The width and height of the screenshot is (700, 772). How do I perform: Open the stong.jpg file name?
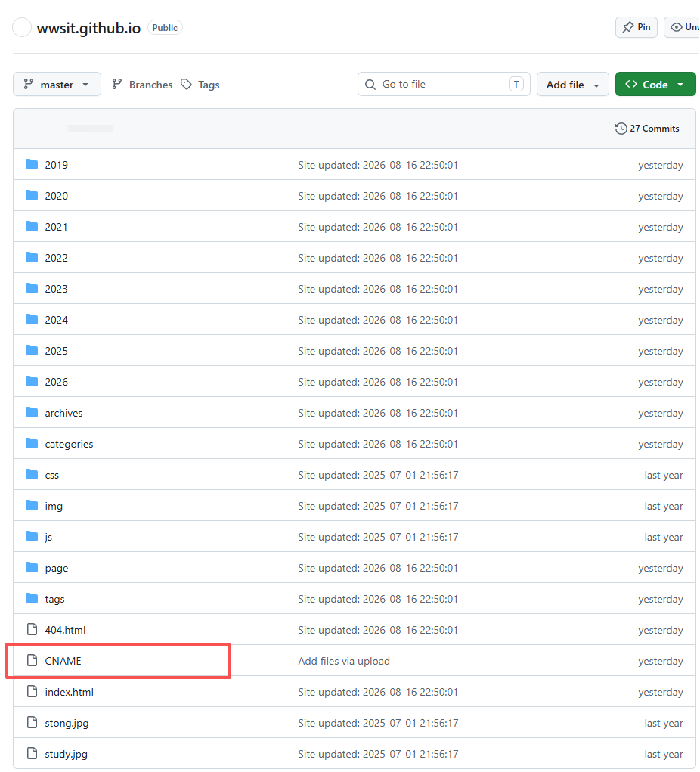[67, 723]
